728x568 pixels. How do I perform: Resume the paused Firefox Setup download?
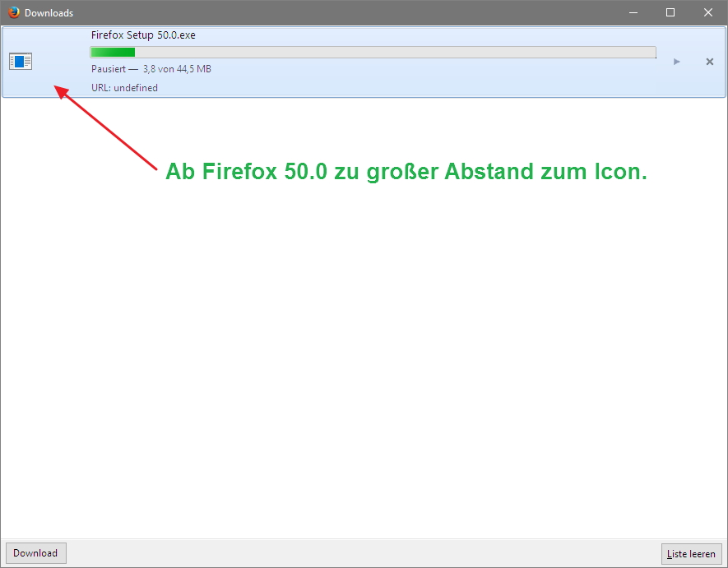[x=676, y=62]
